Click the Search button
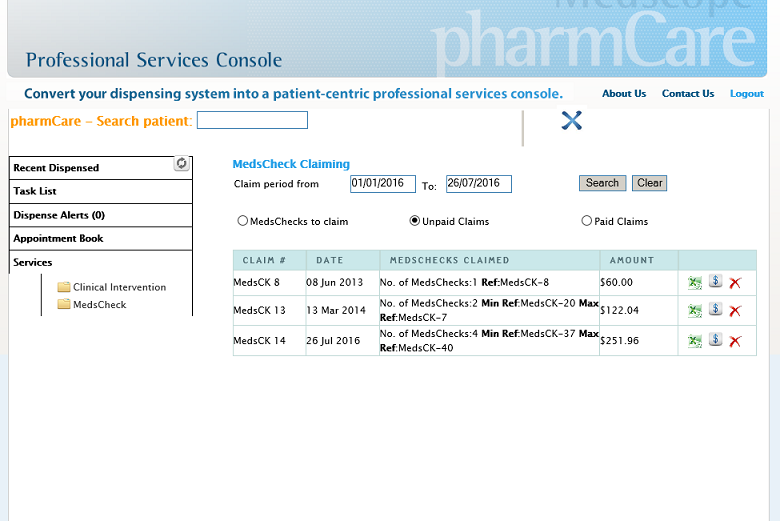The image size is (780, 521). 602,183
